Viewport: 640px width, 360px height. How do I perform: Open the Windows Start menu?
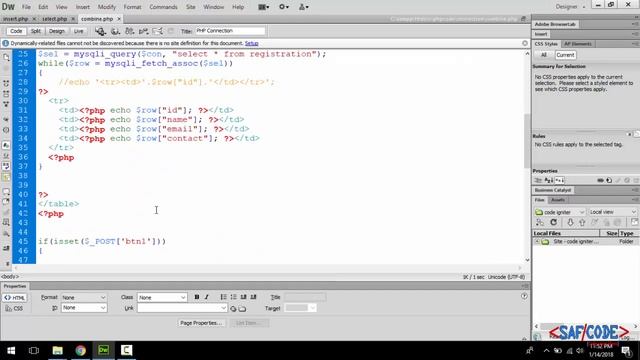coord(11,350)
